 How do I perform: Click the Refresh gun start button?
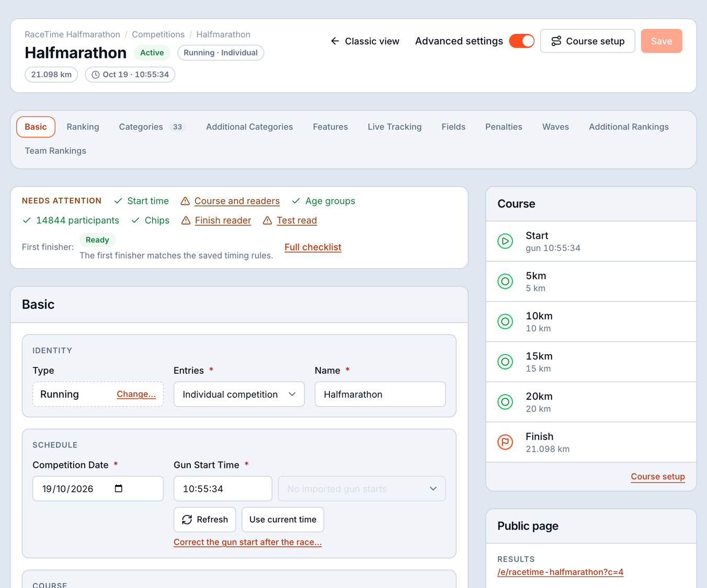[x=205, y=520]
